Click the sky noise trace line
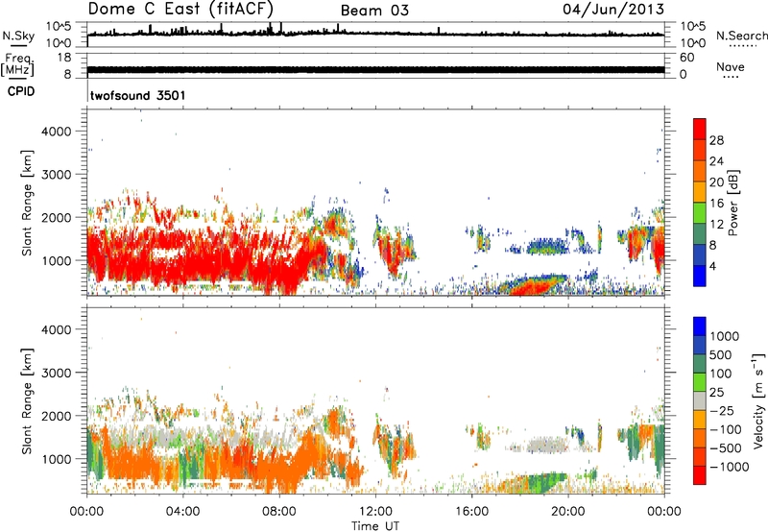Viewport: 768px width, 532px height. [376, 34]
